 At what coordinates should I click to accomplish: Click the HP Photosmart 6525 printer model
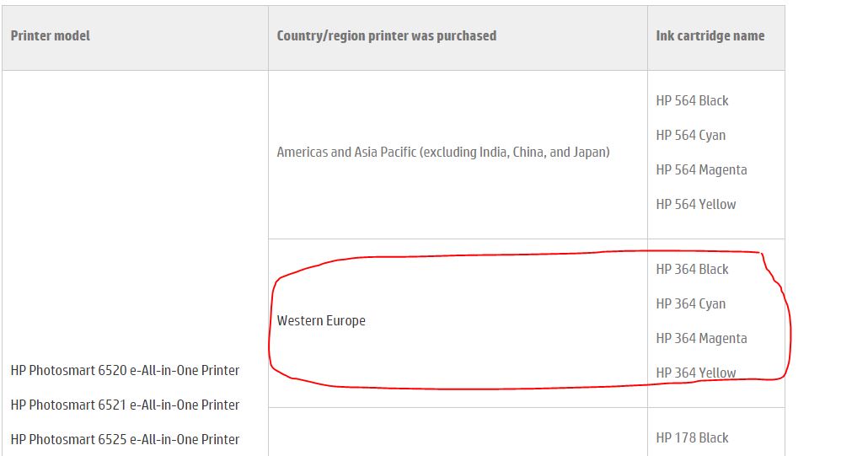[125, 439]
